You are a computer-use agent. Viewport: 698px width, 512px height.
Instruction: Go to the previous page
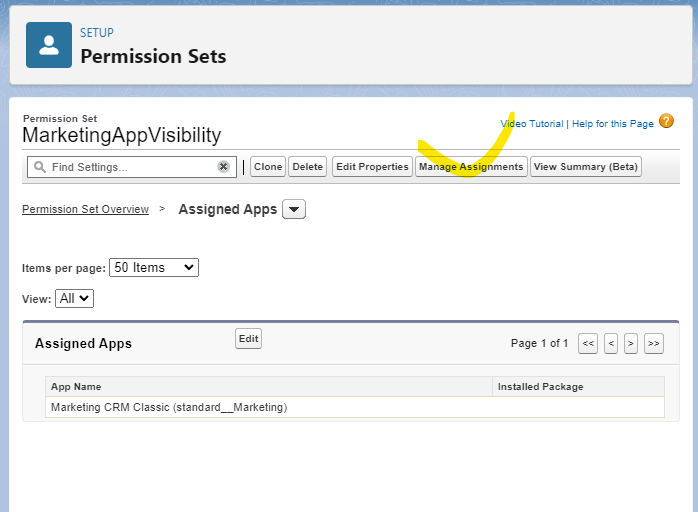coord(611,343)
